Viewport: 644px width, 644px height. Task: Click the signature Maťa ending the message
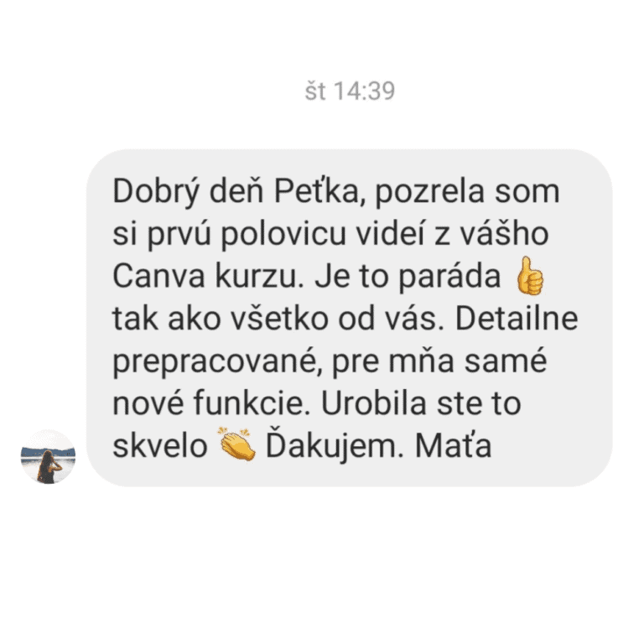click(x=454, y=445)
